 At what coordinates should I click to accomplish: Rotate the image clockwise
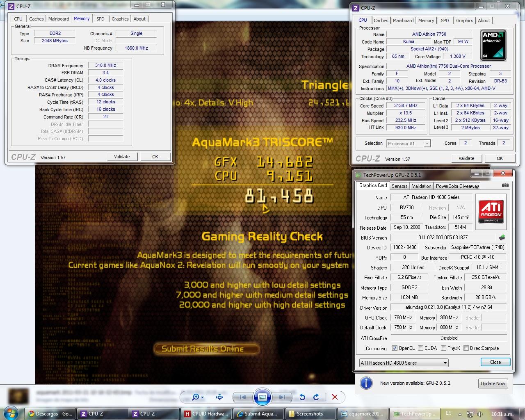point(316,397)
